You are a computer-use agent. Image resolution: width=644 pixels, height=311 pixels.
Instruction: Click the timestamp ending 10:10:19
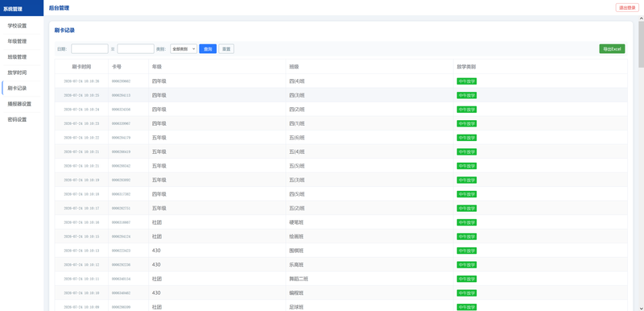tap(81, 180)
